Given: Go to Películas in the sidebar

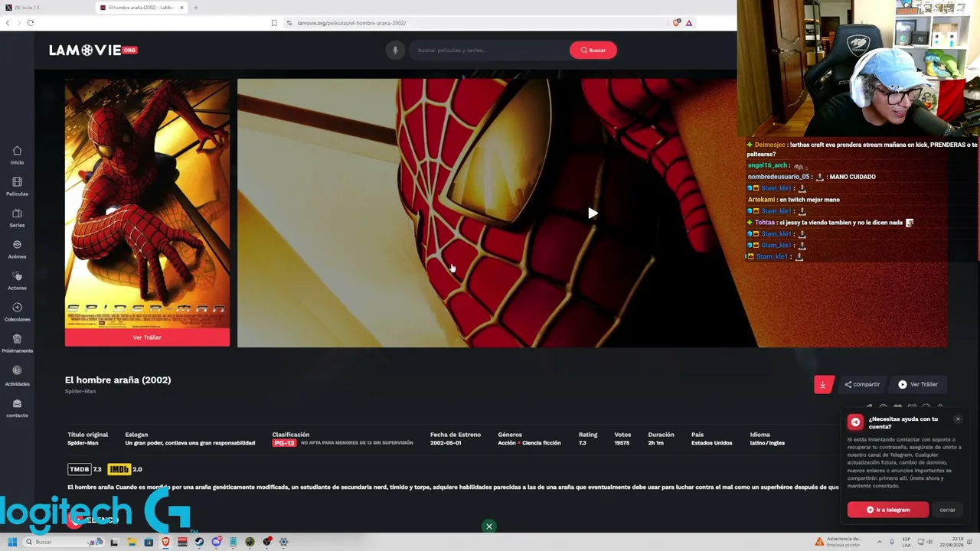Looking at the screenshot, I should pos(17,186).
